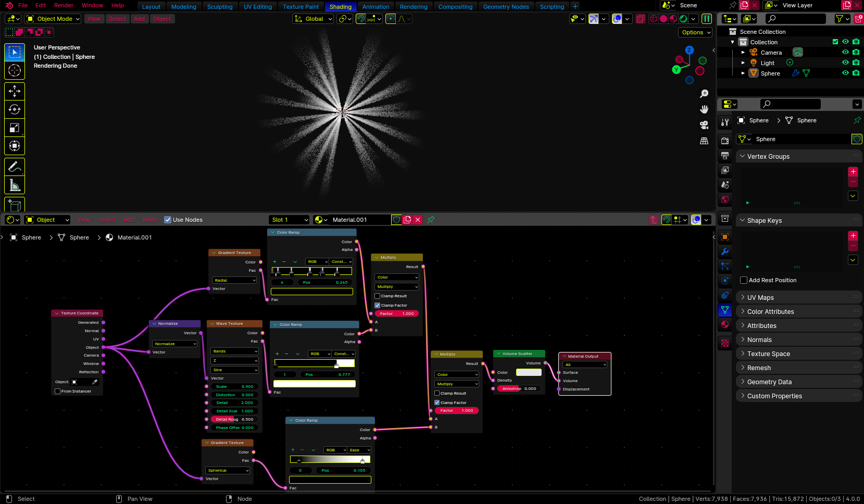Select the Scale tool

tap(15, 128)
